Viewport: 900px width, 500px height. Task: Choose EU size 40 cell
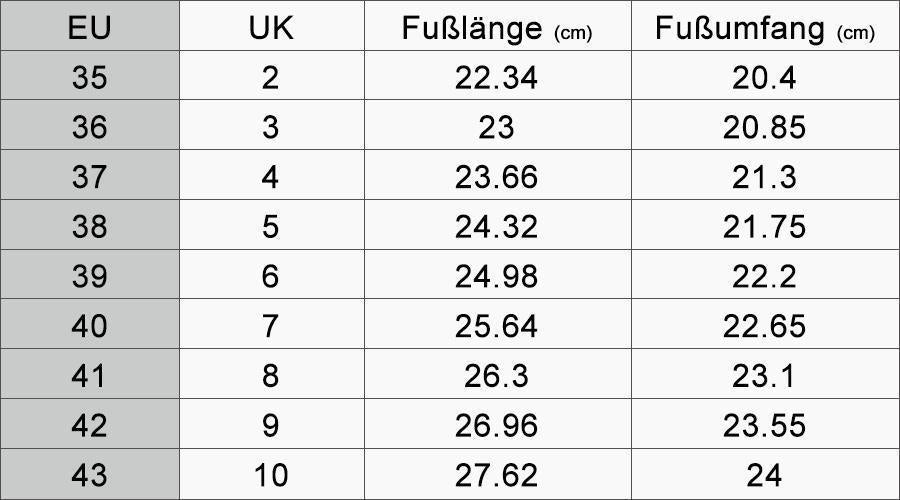(89, 326)
